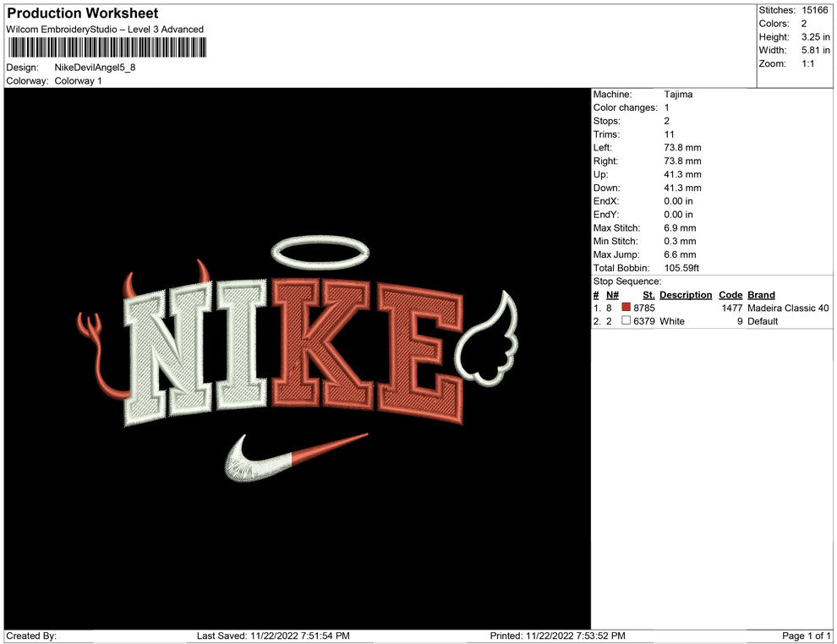
Task: Click the Max Jump value '6.6 mm'
Action: 680,254
